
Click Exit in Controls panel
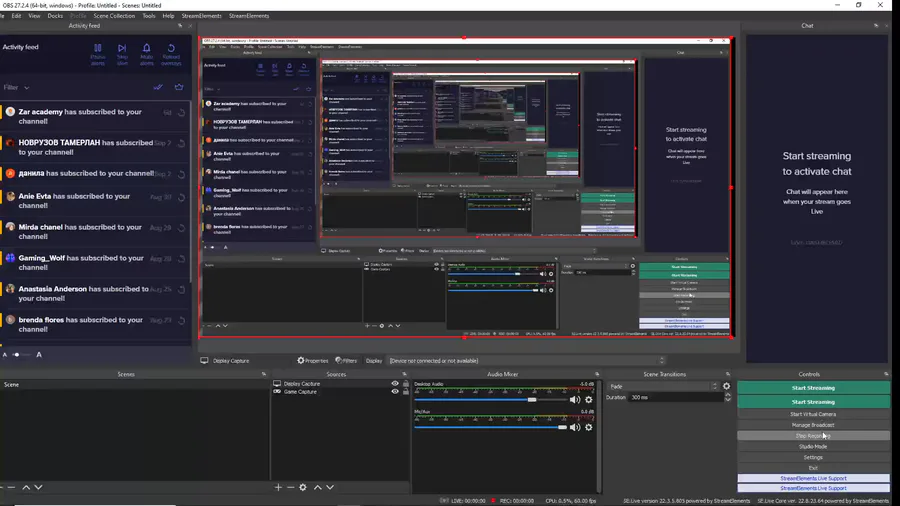click(813, 468)
